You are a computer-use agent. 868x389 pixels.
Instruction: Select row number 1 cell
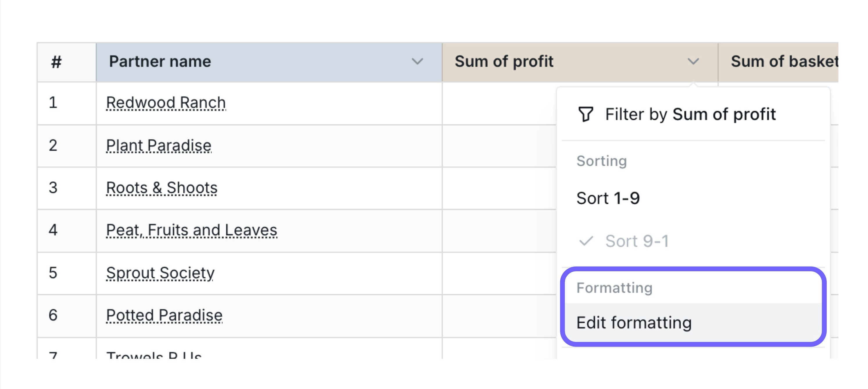click(53, 102)
